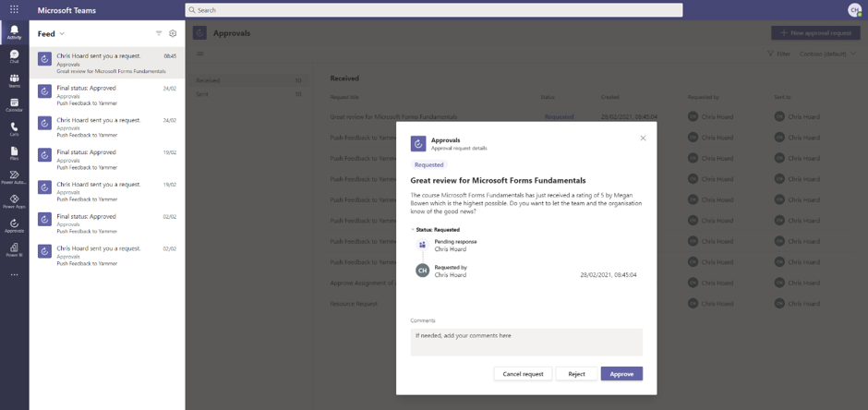This screenshot has height=410, width=868.
Task: Click the hamburger menu icon under the Approvals header
Action: 200,54
